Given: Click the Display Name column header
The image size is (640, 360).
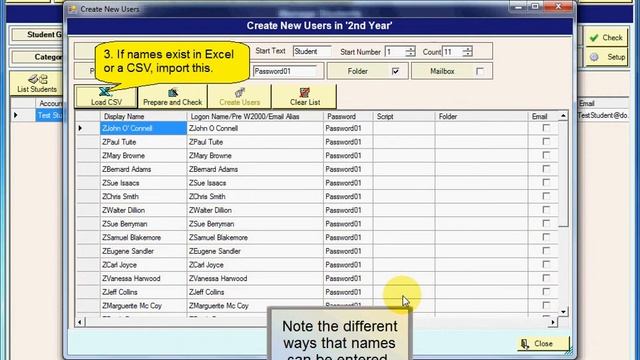Looking at the screenshot, I should coord(143,116).
